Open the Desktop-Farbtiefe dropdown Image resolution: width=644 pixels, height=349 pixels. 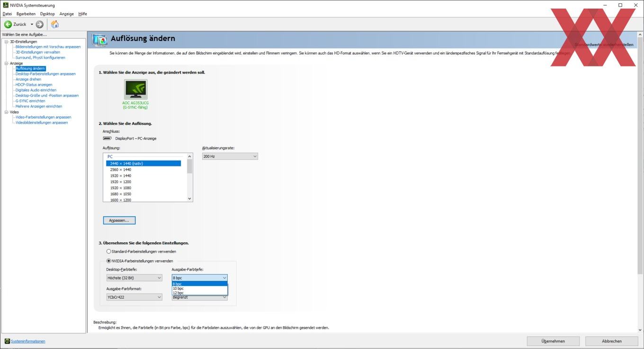tap(134, 278)
